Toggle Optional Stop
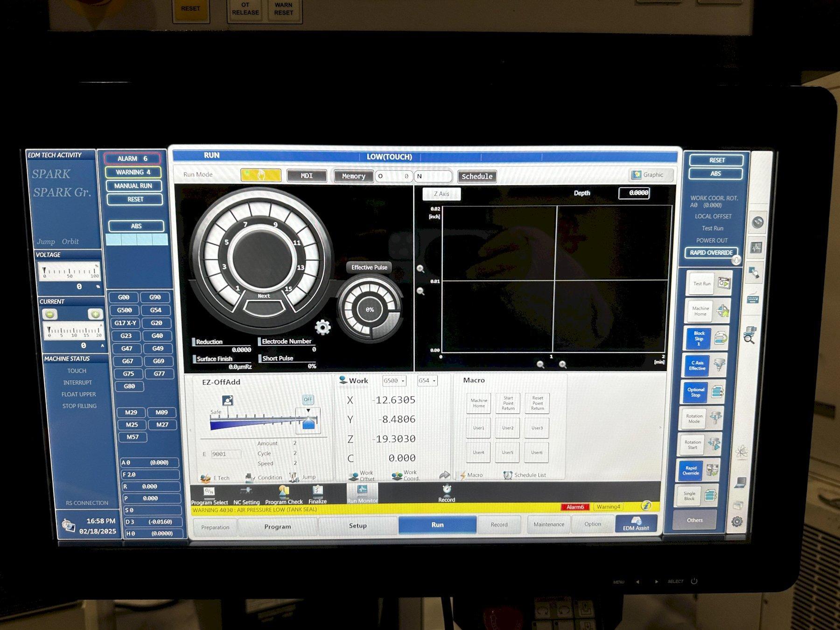Viewport: 840px width, 630px height. pos(695,392)
